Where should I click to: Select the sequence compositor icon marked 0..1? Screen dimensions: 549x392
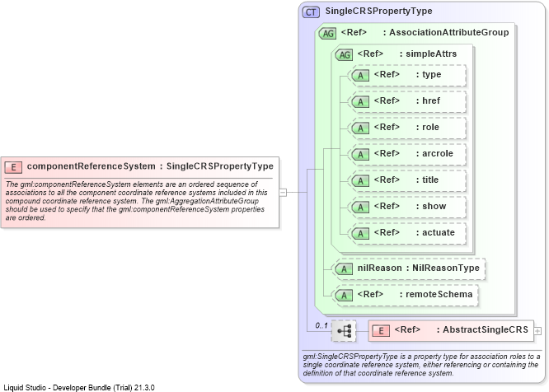click(344, 331)
